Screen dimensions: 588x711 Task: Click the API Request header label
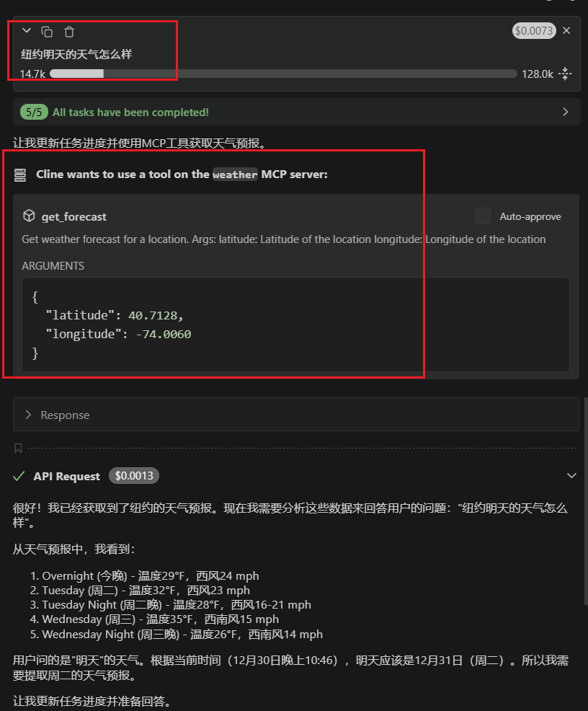(x=66, y=476)
